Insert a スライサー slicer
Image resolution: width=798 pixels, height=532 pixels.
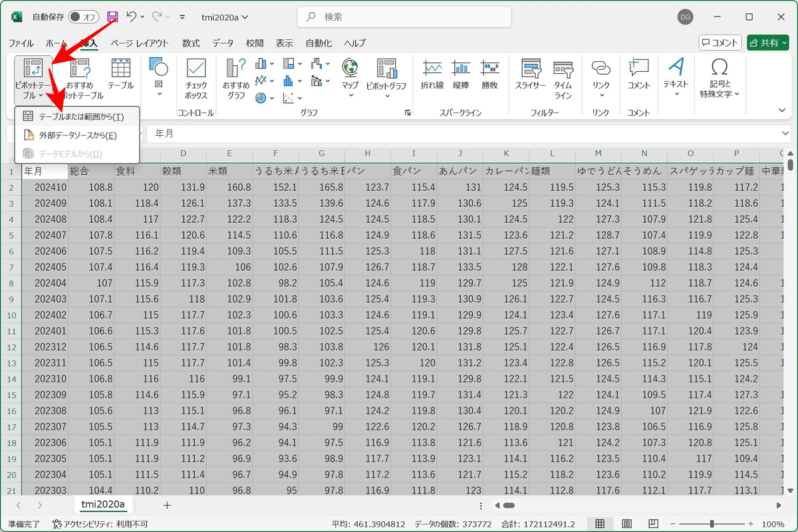point(531,74)
